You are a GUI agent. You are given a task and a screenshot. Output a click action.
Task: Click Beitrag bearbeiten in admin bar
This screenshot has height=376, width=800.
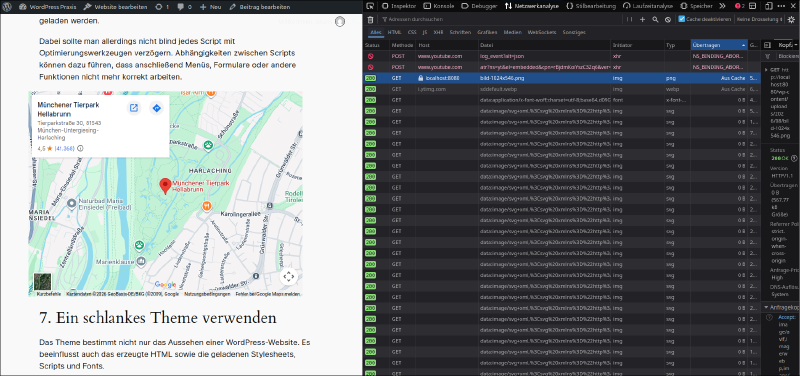pos(260,7)
